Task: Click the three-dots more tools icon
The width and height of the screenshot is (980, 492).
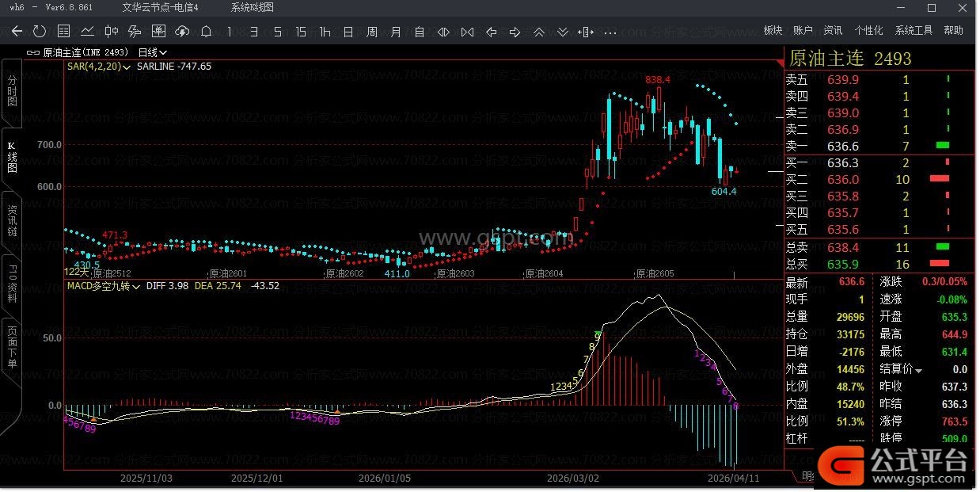Action: coord(610,32)
